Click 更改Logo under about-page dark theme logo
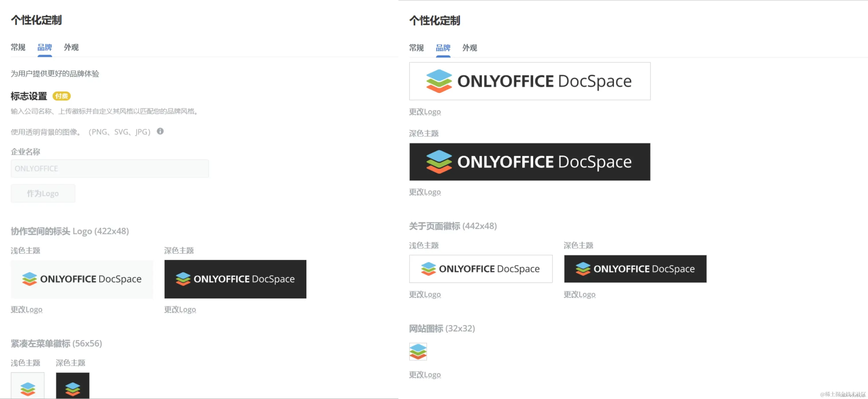Image resolution: width=868 pixels, height=399 pixels. coord(579,295)
